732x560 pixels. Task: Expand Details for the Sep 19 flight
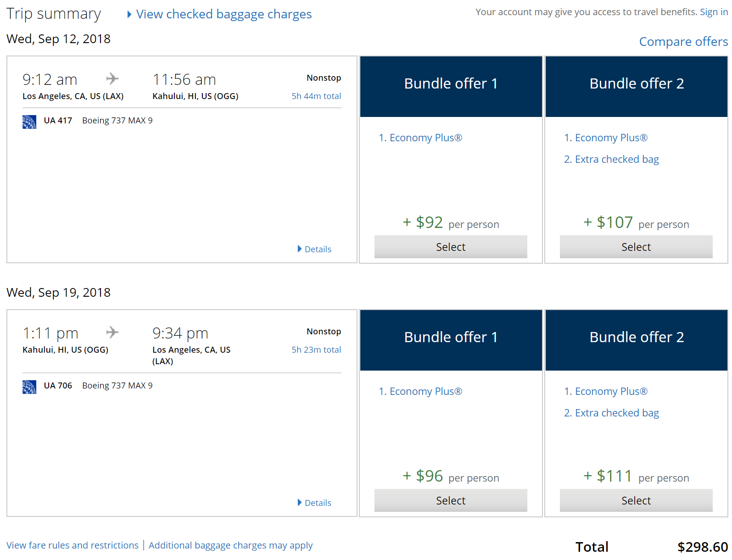tap(317, 503)
